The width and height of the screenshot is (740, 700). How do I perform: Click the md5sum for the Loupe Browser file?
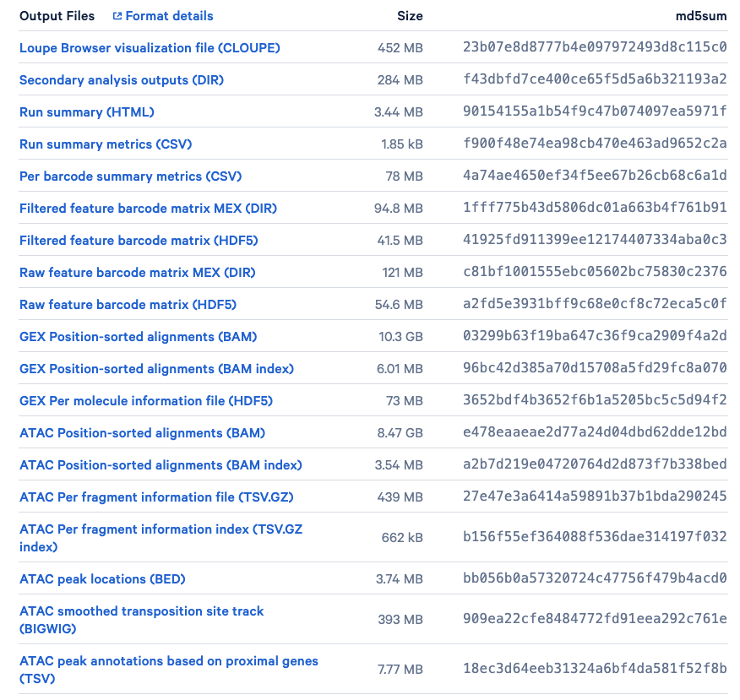coord(595,48)
